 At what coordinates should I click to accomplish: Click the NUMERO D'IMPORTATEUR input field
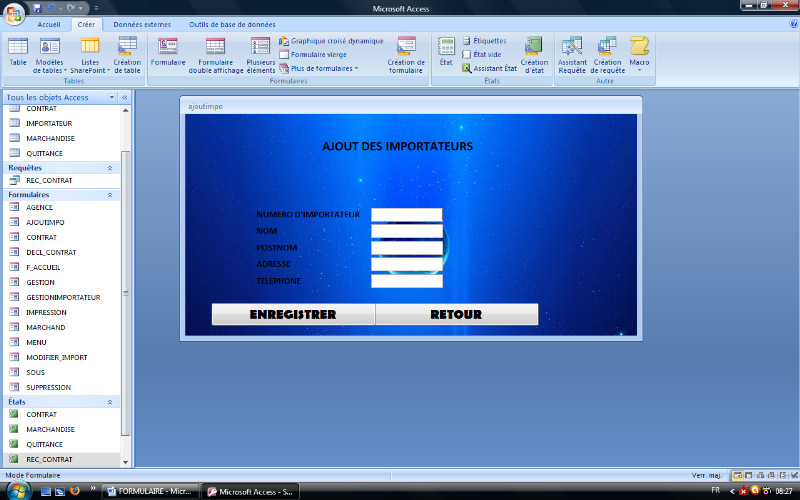pos(407,215)
